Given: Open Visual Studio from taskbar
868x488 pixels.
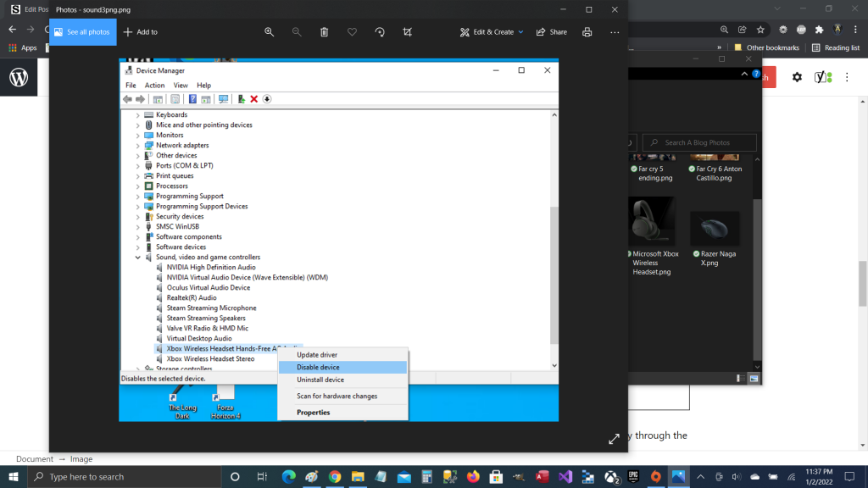Looking at the screenshot, I should click(565, 476).
